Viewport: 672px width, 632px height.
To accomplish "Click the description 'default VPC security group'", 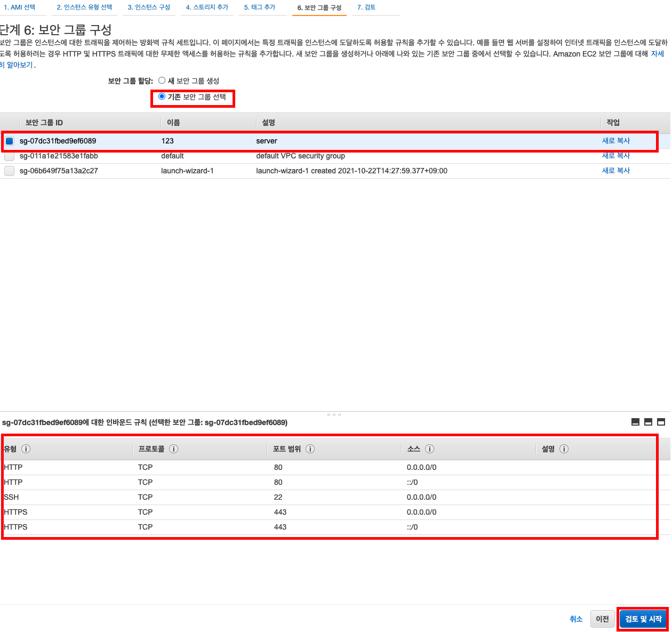I will pos(300,156).
